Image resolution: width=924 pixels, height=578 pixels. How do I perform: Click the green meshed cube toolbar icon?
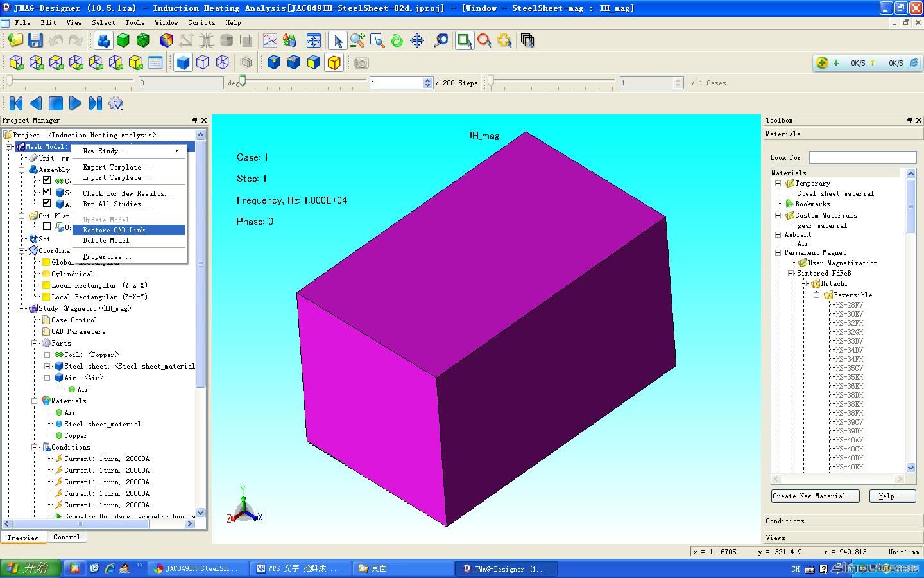(143, 40)
